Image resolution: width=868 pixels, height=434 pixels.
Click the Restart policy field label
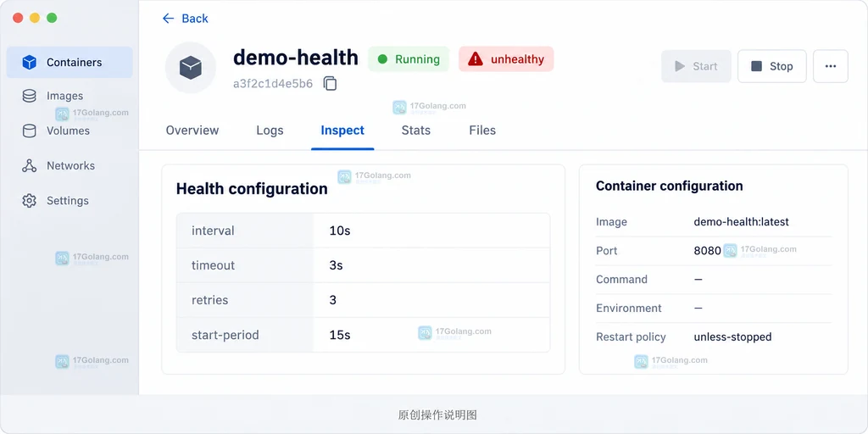point(631,337)
